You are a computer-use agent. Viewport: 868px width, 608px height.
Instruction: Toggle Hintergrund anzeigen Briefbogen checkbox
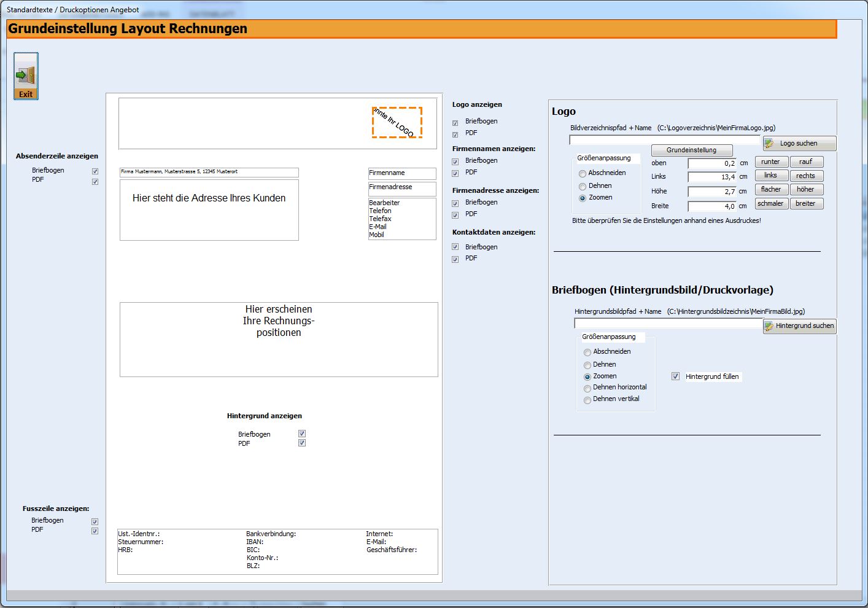(302, 434)
